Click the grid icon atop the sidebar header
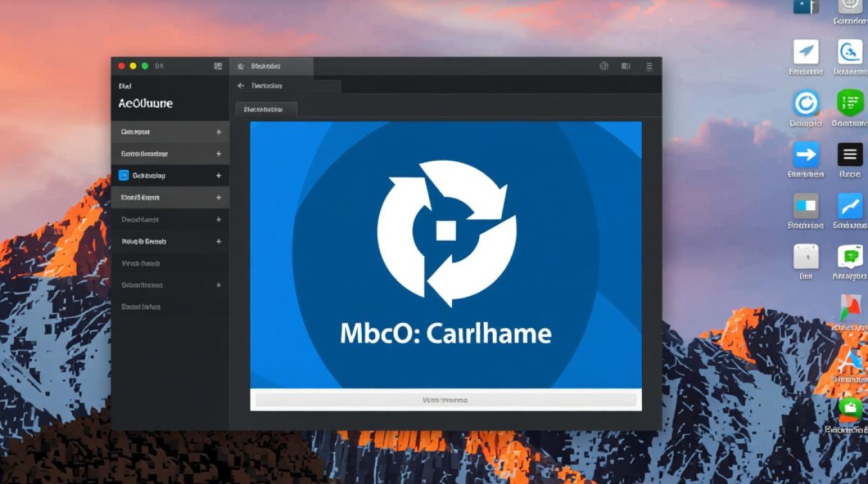868x484 pixels. [218, 66]
